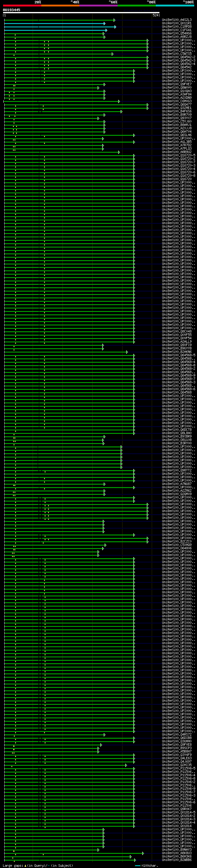Click the UniRef100_A1L3B5 label
Image resolution: width=197 pixels, height=868 pixels.
click(177, 142)
